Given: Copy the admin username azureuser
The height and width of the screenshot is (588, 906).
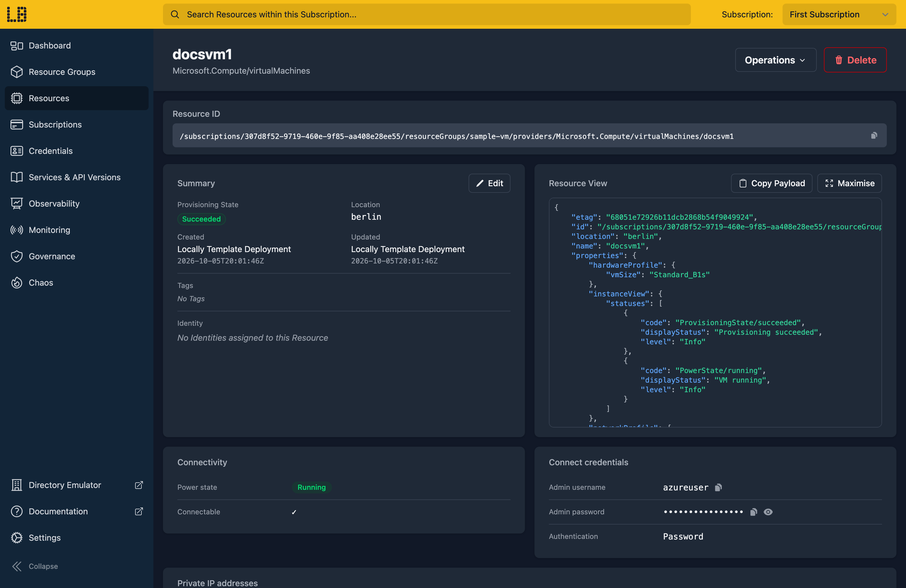Looking at the screenshot, I should pyautogui.click(x=718, y=487).
